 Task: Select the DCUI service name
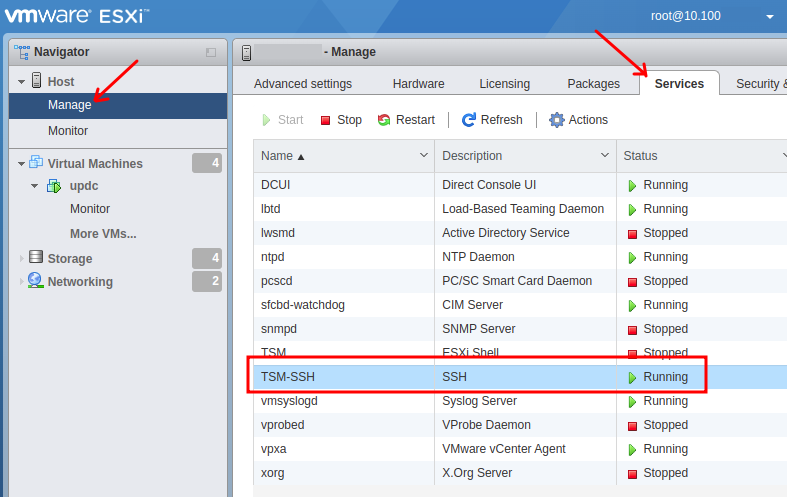click(276, 185)
